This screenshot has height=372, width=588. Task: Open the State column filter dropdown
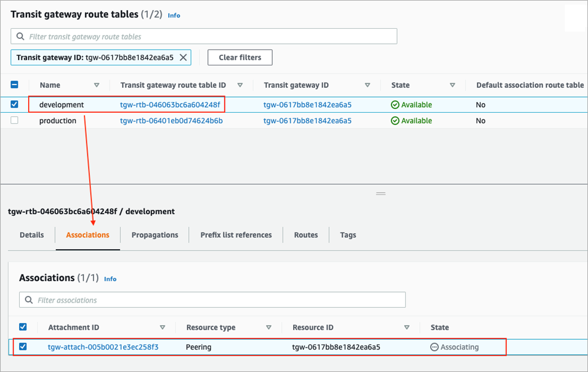(x=453, y=85)
